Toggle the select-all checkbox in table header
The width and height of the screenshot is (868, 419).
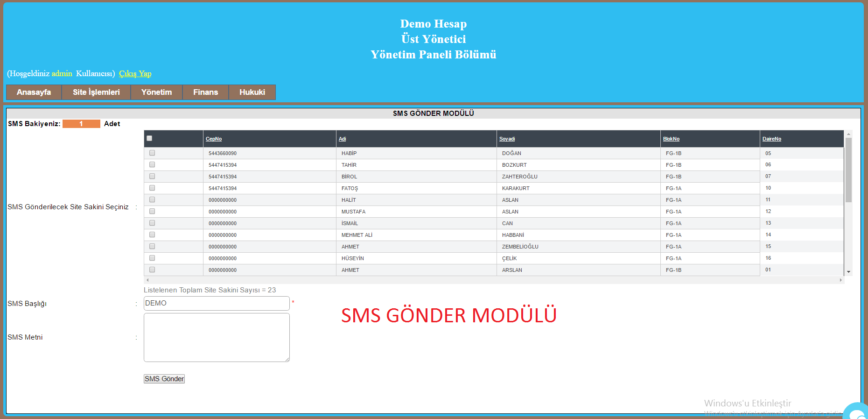pyautogui.click(x=149, y=138)
